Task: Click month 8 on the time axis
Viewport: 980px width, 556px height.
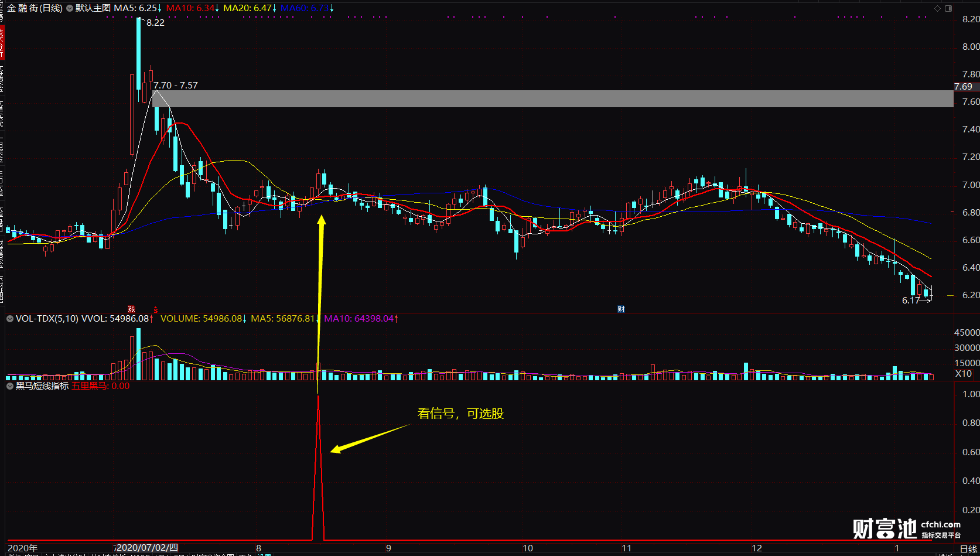Action: [x=258, y=548]
